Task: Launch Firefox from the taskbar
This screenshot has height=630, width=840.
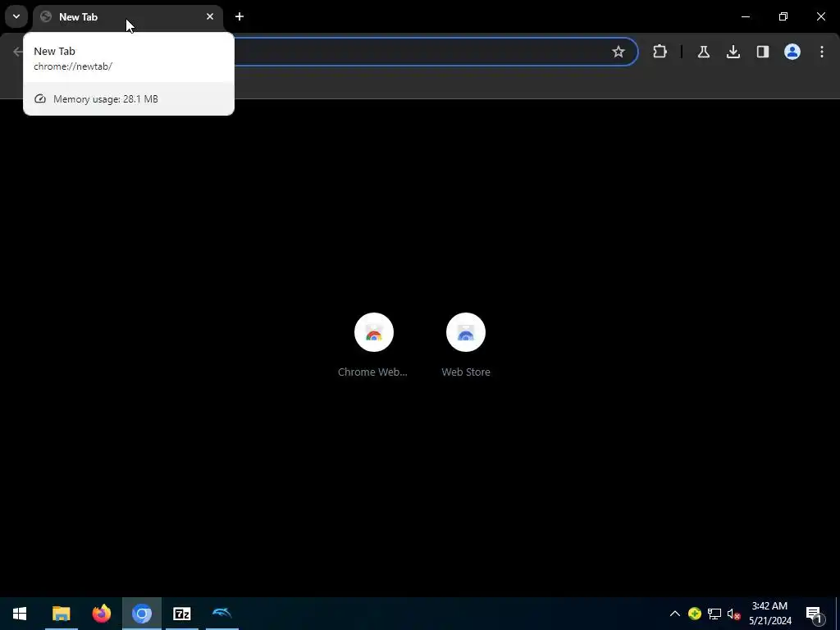Action: pos(101,614)
